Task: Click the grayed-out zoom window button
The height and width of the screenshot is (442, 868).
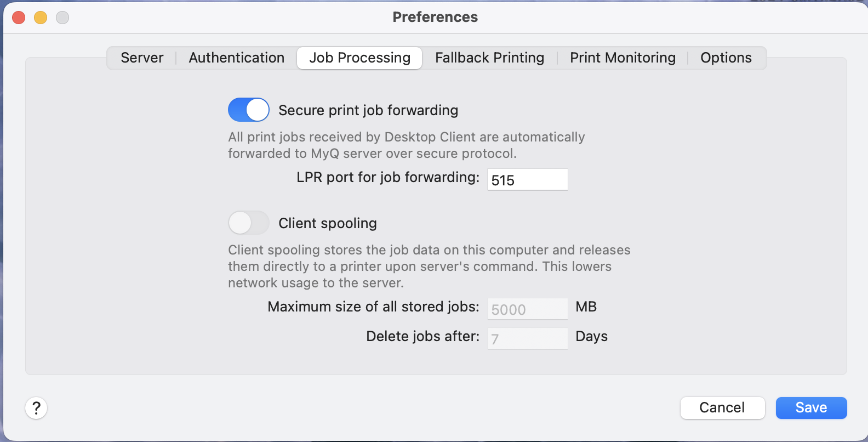Action: point(62,18)
